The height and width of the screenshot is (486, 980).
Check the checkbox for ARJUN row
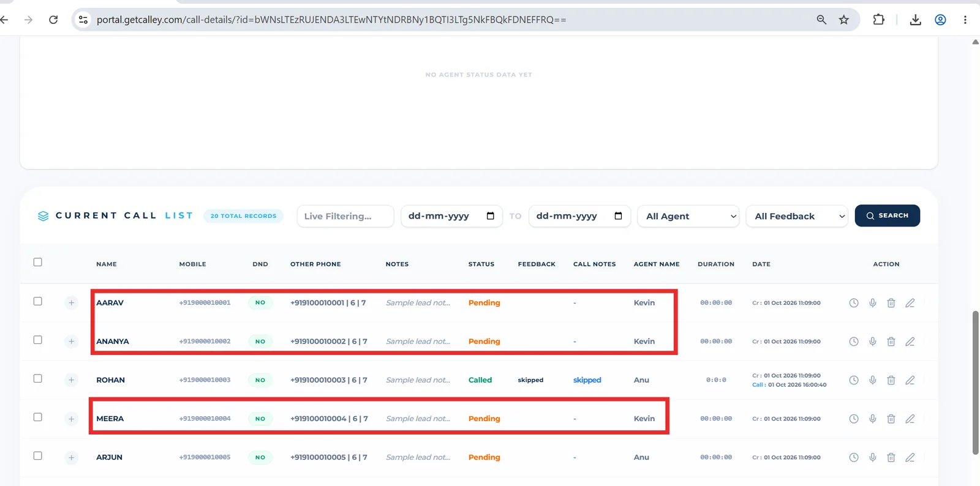tap(38, 455)
